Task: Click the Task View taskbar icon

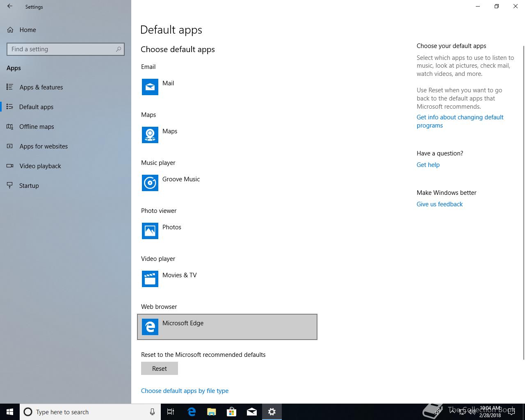Action: (171, 412)
